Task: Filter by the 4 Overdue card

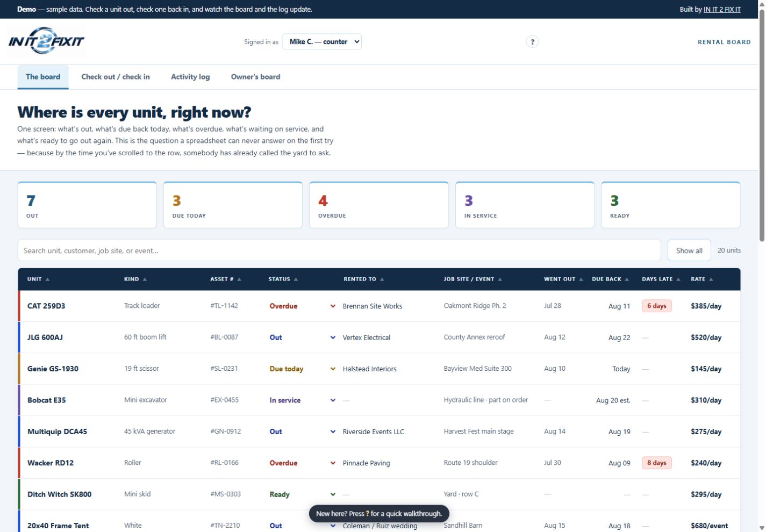Action: 379,205
